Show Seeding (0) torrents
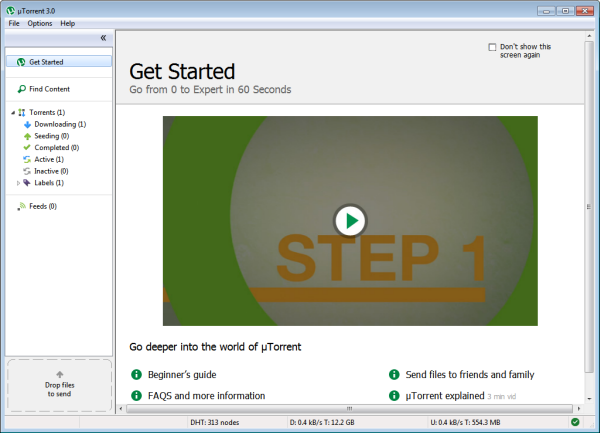 pyautogui.click(x=52, y=136)
